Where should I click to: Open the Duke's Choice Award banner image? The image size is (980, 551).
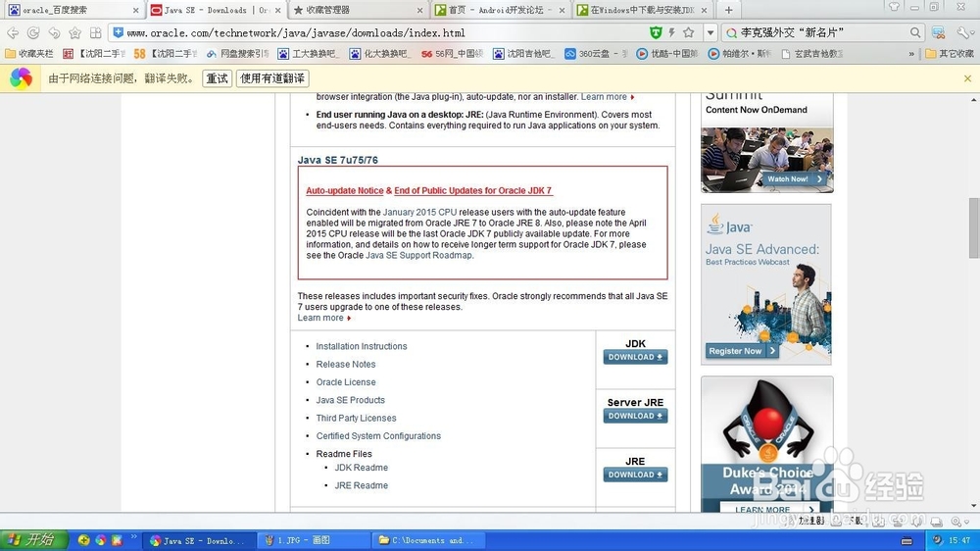(x=767, y=444)
